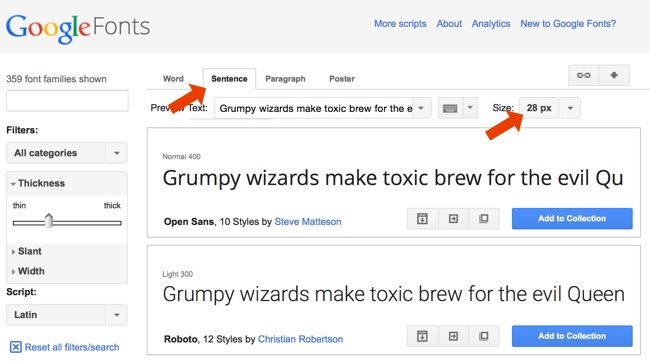This screenshot has width=650, height=362.
Task: Click Open Sans quick-use arrow icon
Action: 453,219
